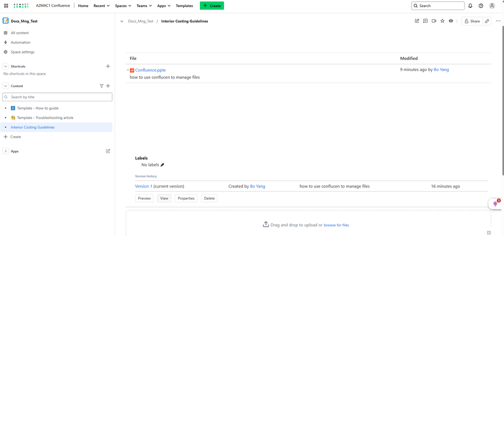Open Automation in sidebar
The height and width of the screenshot is (431, 504).
pyautogui.click(x=21, y=42)
